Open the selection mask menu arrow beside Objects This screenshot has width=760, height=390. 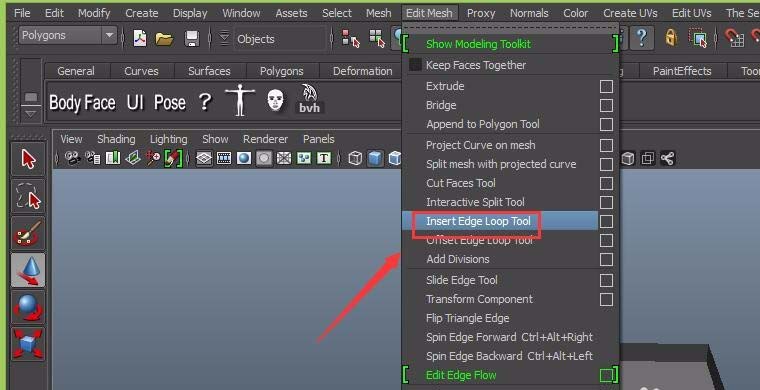coord(224,38)
